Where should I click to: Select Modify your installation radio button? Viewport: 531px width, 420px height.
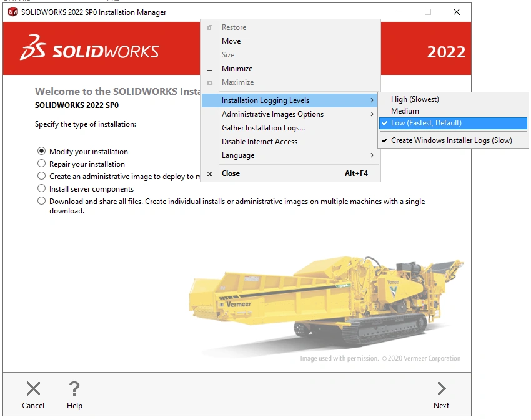coord(41,150)
